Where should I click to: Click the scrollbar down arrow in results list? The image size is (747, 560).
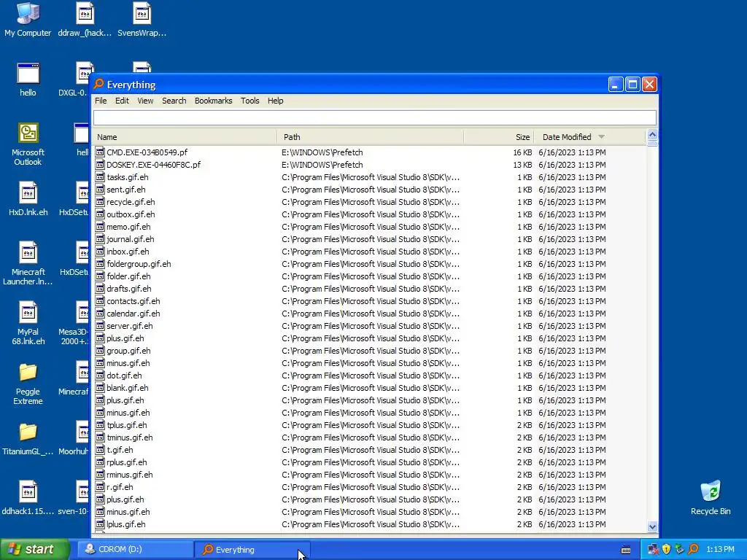click(652, 526)
